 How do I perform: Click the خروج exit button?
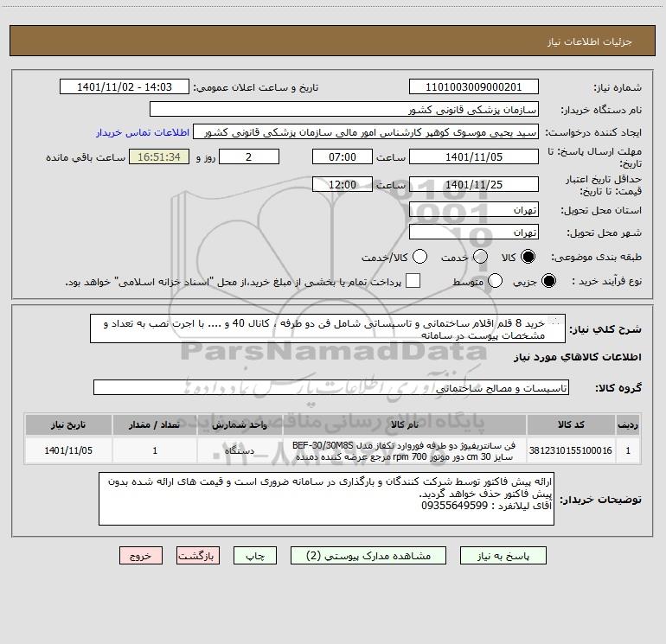pyautogui.click(x=141, y=556)
